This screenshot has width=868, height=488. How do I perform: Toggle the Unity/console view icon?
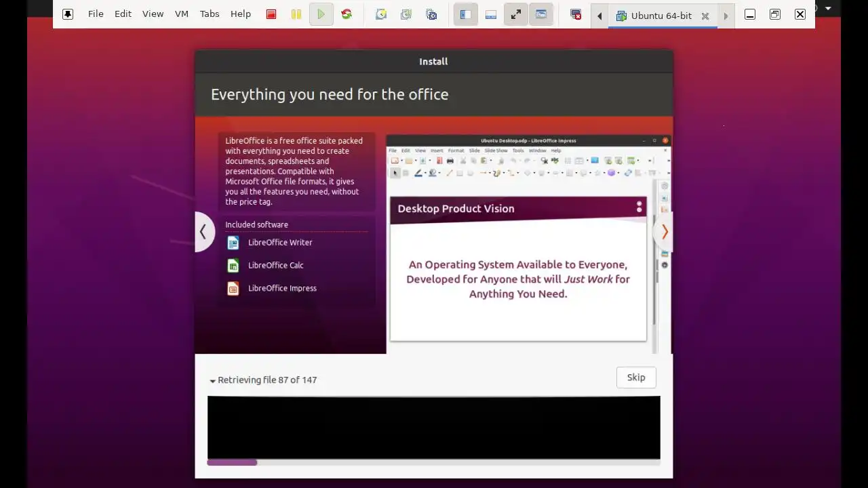coord(541,14)
